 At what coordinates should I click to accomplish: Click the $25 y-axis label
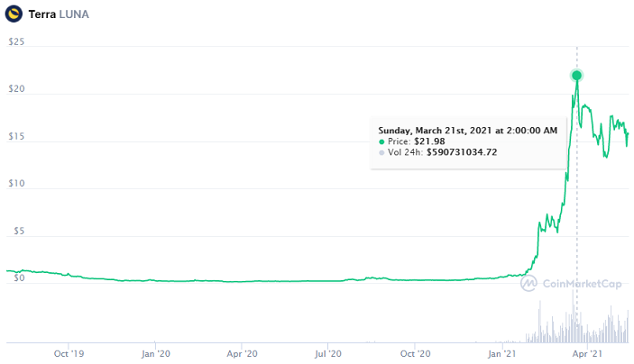[x=15, y=41]
